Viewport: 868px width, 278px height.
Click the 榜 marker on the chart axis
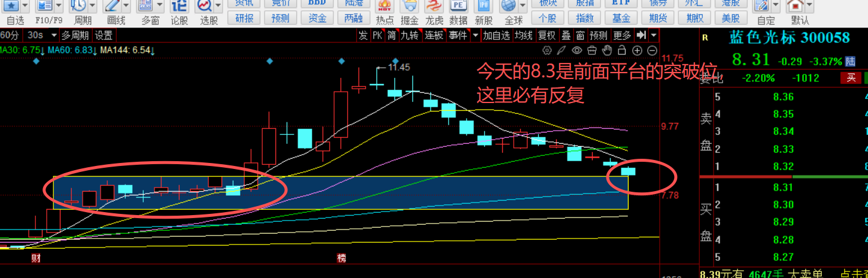tap(341, 258)
